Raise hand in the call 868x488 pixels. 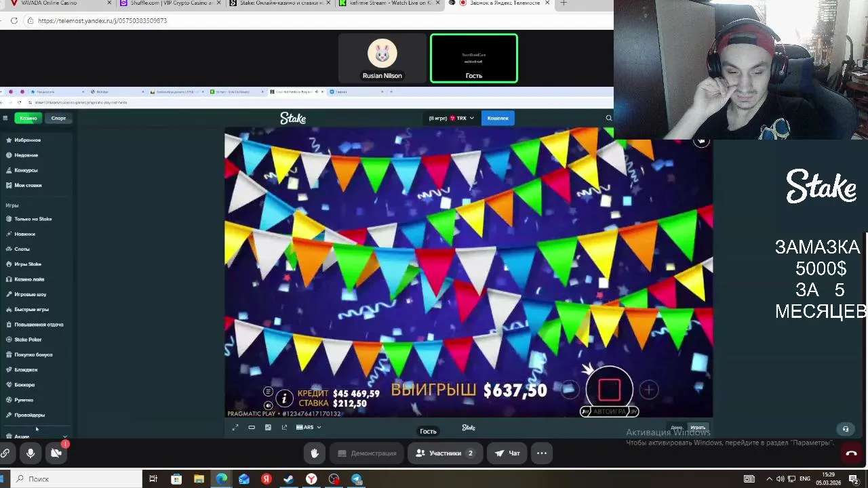pyautogui.click(x=315, y=453)
